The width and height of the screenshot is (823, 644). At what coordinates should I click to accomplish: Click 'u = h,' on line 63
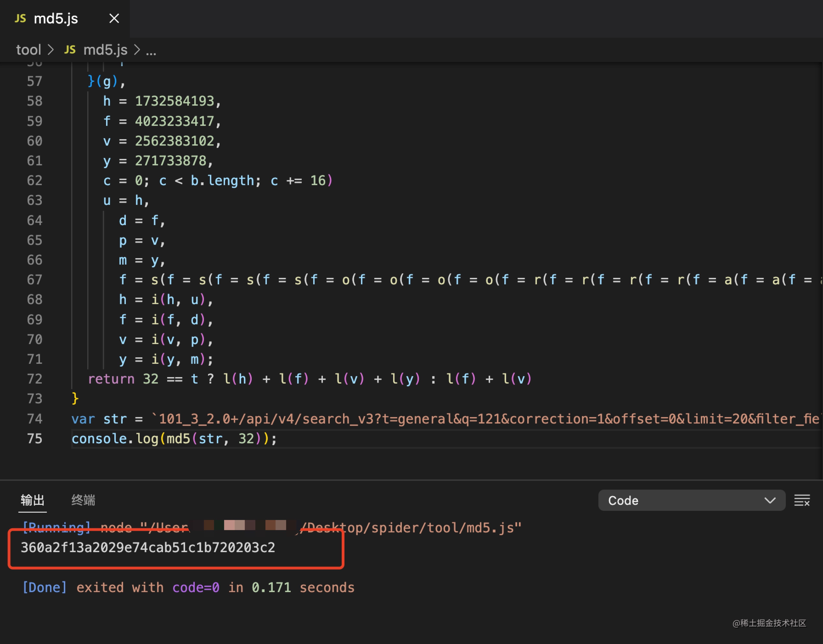tap(126, 200)
